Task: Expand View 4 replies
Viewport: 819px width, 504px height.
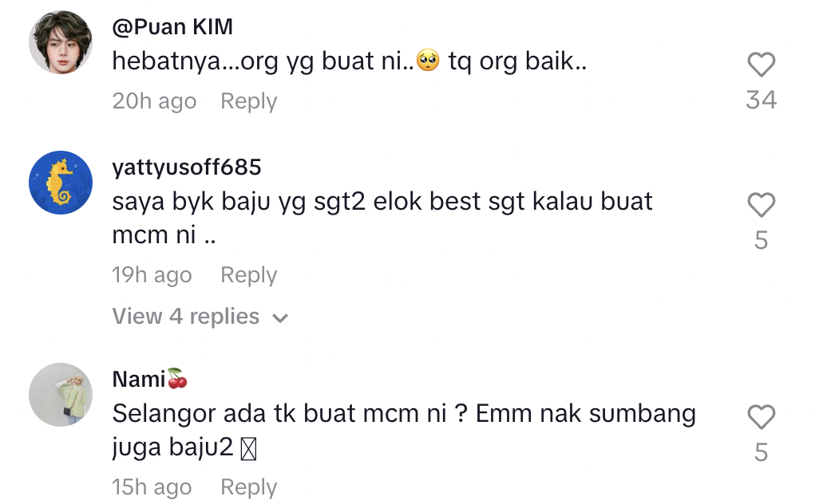Action: coord(200,317)
